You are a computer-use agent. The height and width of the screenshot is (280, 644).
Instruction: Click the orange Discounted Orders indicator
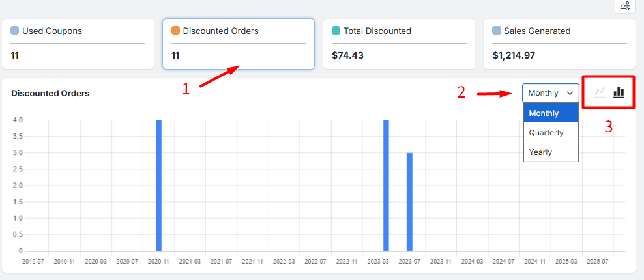pos(175,31)
